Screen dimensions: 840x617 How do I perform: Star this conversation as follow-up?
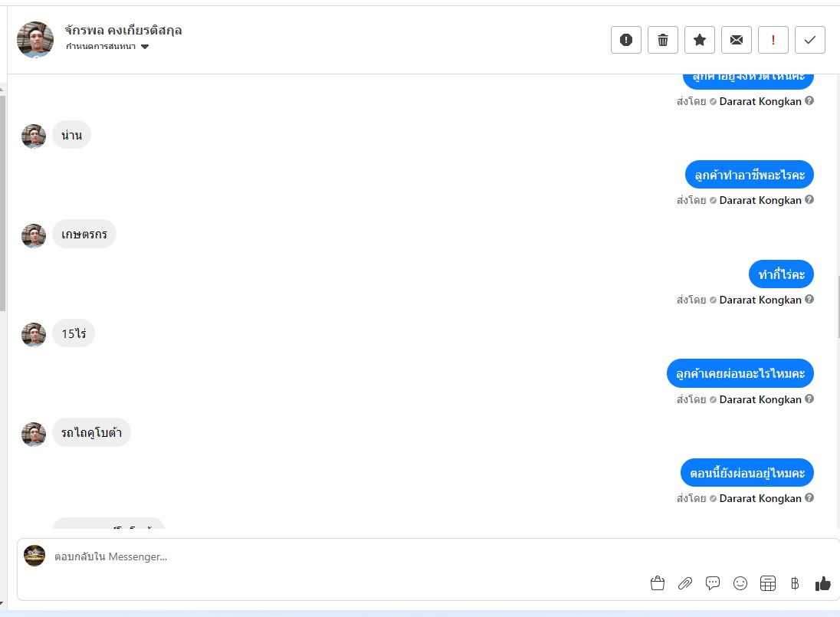pos(700,40)
